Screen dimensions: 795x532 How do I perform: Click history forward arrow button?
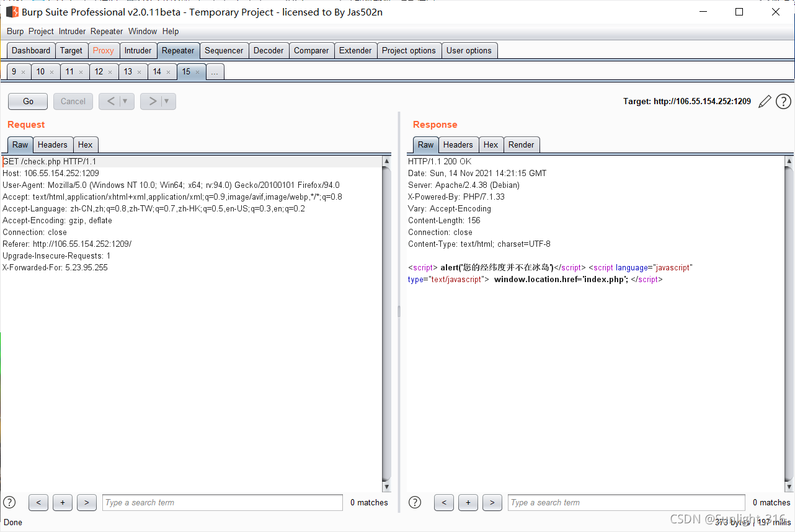point(153,101)
